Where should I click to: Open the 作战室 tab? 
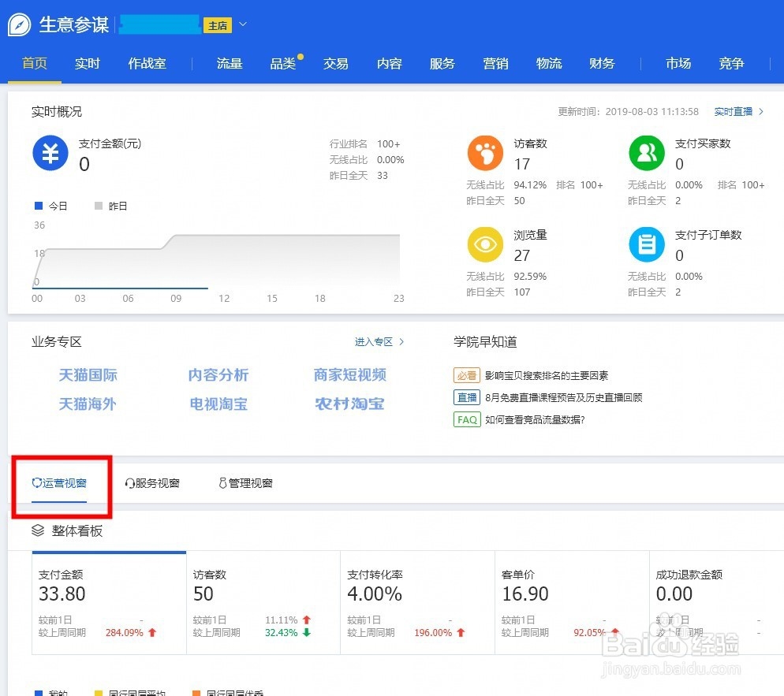pos(147,64)
